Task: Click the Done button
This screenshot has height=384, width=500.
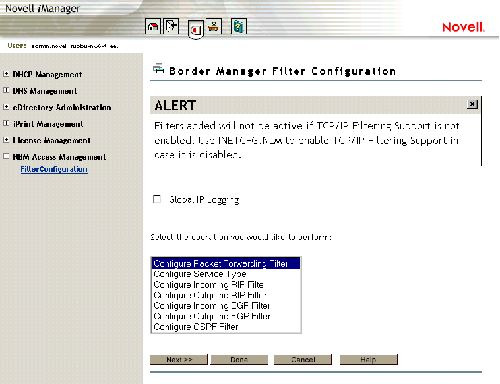Action: click(239, 359)
